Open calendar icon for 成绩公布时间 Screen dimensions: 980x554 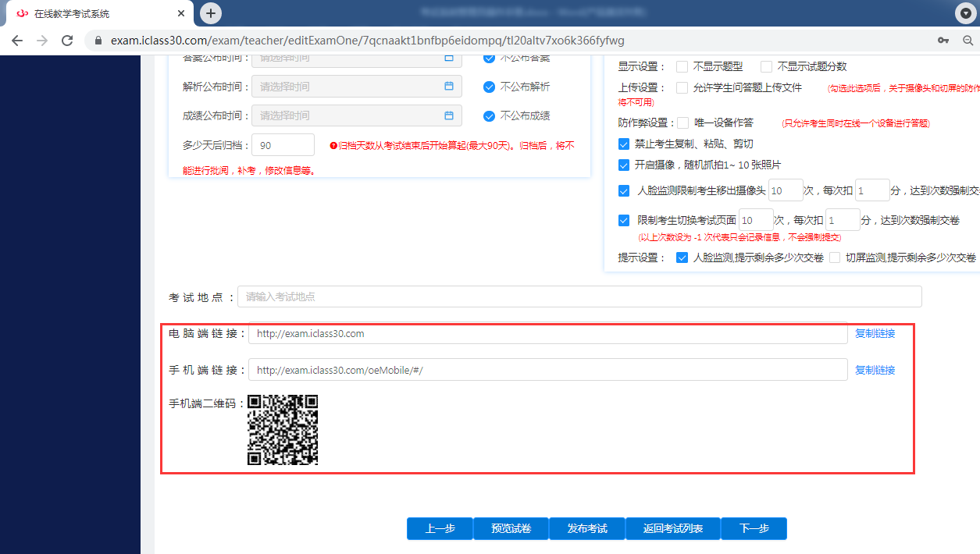tap(449, 115)
